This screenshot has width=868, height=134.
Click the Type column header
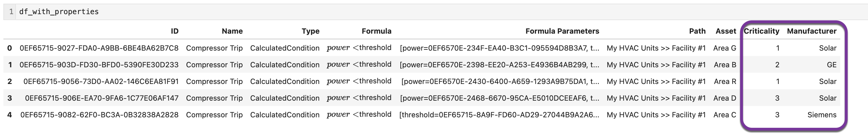310,31
